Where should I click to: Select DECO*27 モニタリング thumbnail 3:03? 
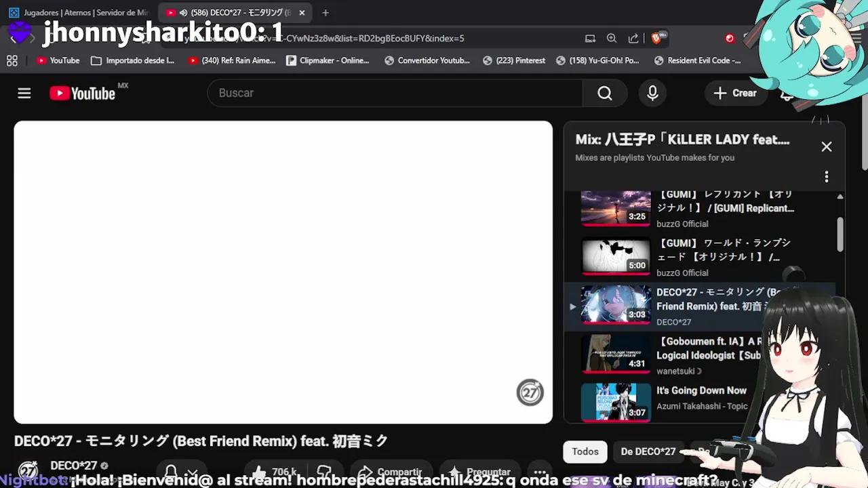click(616, 304)
